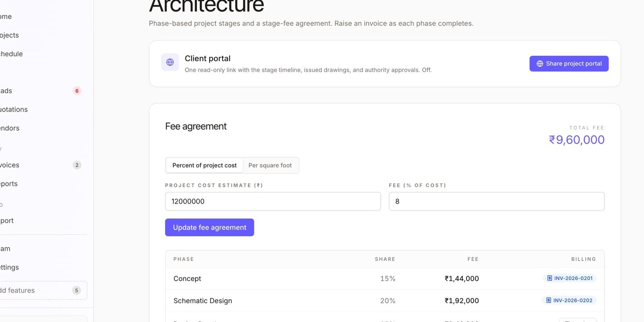This screenshot has height=322, width=644.
Task: Click the 20% share value
Action: pyautogui.click(x=388, y=301)
